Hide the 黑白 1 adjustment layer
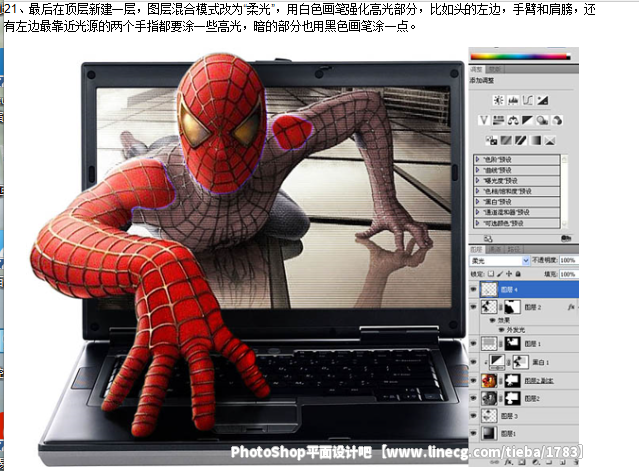639x471 pixels. tap(473, 362)
